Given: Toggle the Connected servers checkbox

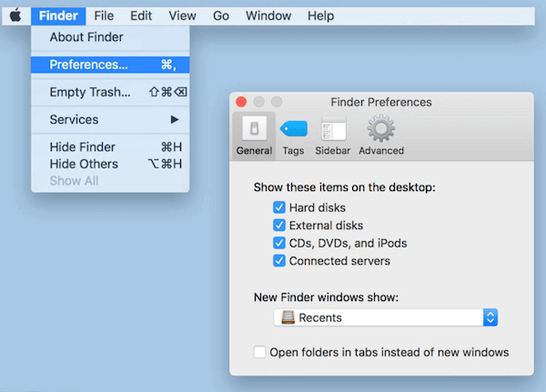Looking at the screenshot, I should tap(279, 261).
